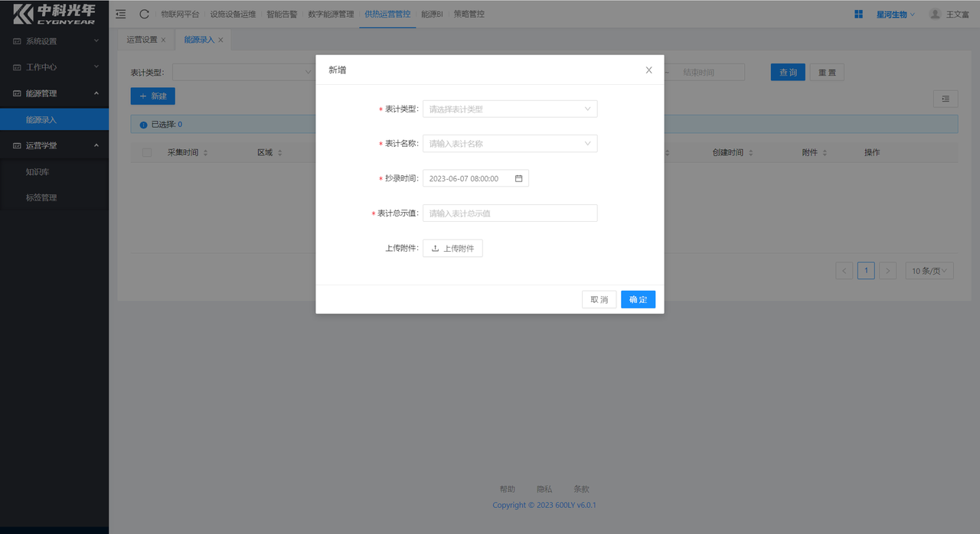980x534 pixels.
Task: Click the 表计总示值 input field
Action: (510, 213)
